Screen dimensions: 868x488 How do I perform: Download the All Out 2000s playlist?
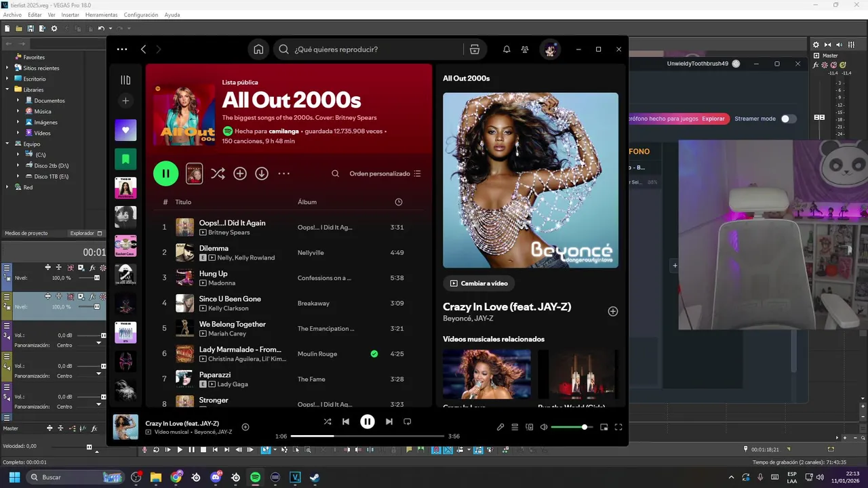(262, 174)
